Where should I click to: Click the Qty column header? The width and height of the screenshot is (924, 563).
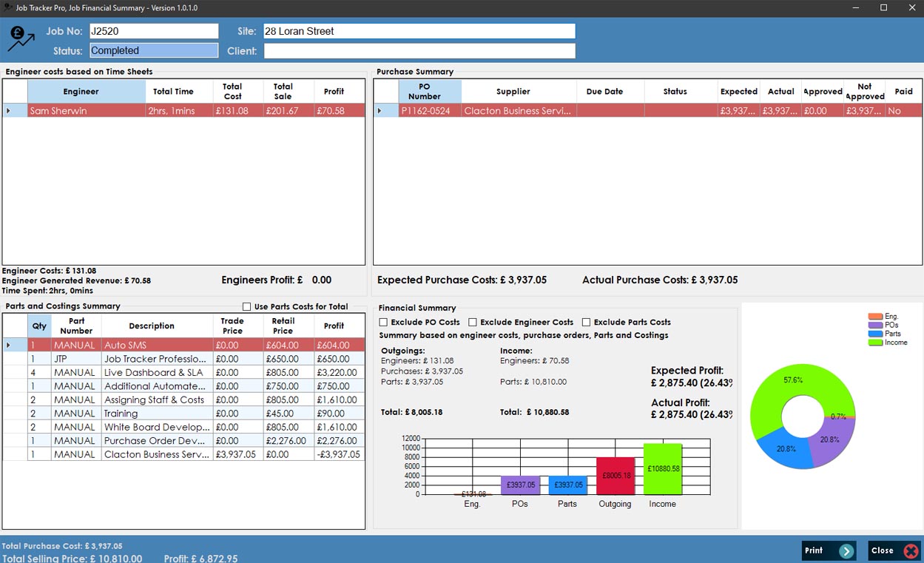click(x=39, y=326)
